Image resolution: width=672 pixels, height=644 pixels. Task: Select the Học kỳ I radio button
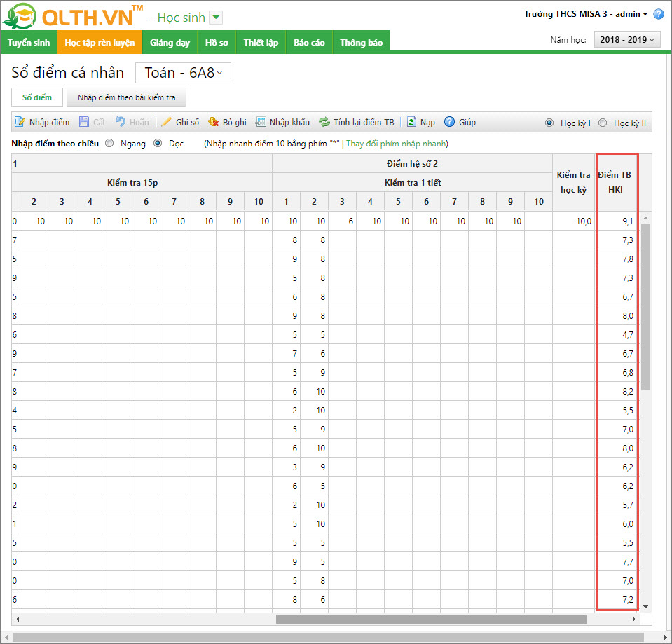[x=549, y=123]
